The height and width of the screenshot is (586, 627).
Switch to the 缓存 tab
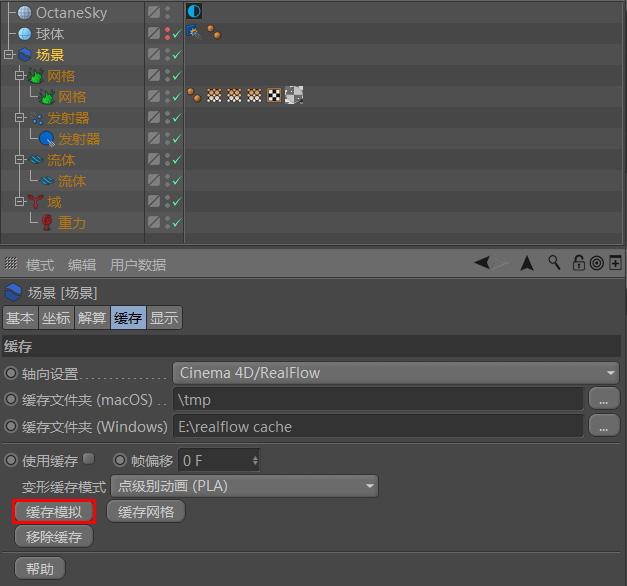tap(128, 318)
